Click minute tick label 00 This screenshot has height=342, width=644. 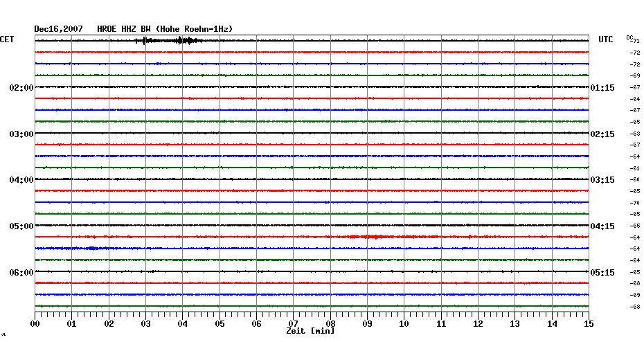[35, 324]
